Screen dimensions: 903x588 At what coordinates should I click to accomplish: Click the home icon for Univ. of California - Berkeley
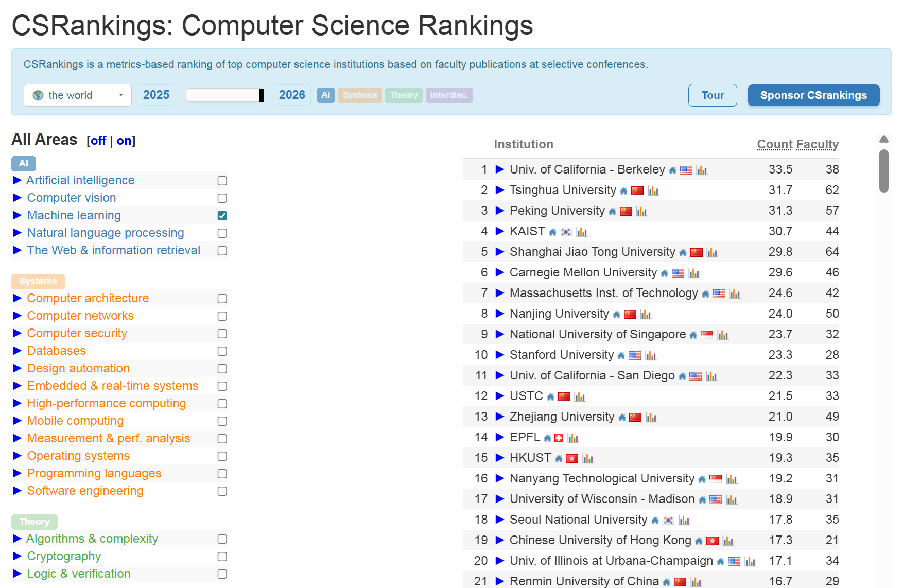pos(672,170)
